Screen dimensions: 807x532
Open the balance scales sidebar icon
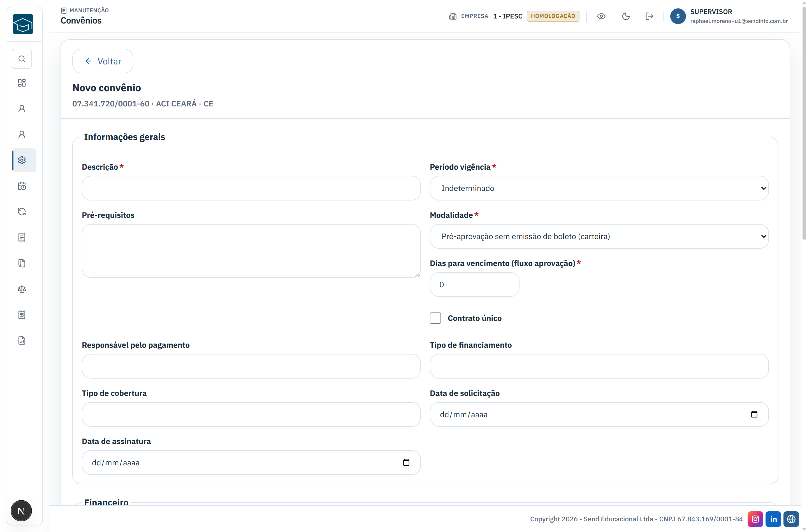tap(22, 289)
